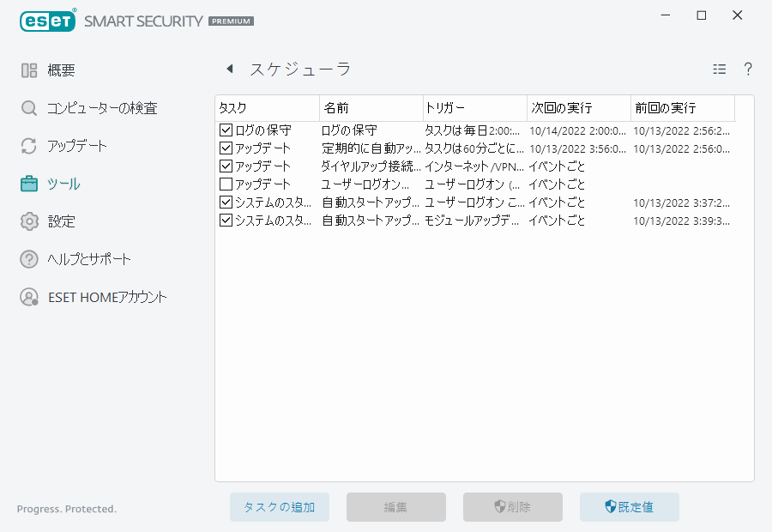The height and width of the screenshot is (532, 772).
Task: Open the Overview (概要) section icon
Action: (x=28, y=70)
